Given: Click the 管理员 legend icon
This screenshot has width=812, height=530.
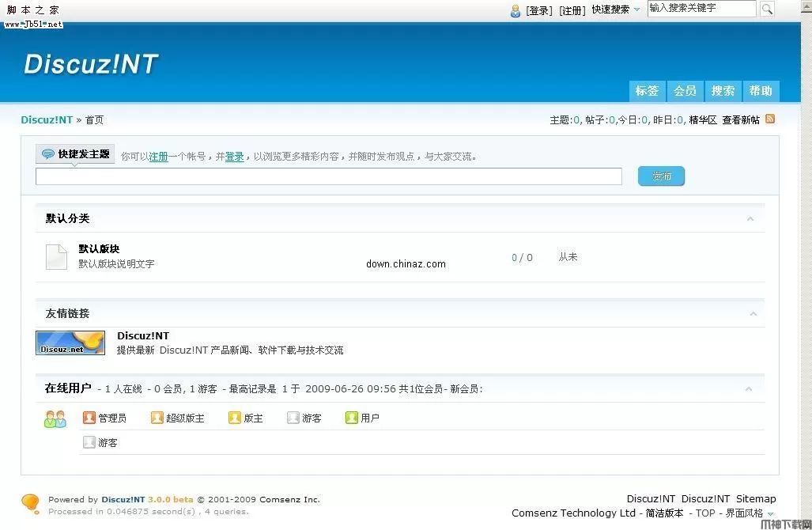Looking at the screenshot, I should click(x=89, y=418).
